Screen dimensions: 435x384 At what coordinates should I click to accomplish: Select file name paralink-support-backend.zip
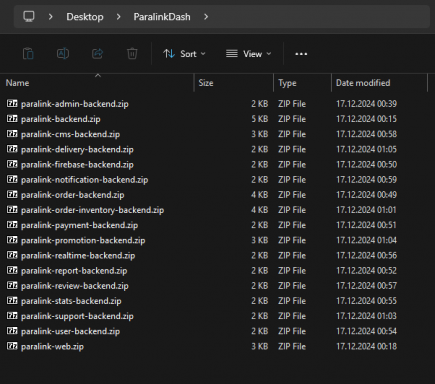tap(77, 316)
